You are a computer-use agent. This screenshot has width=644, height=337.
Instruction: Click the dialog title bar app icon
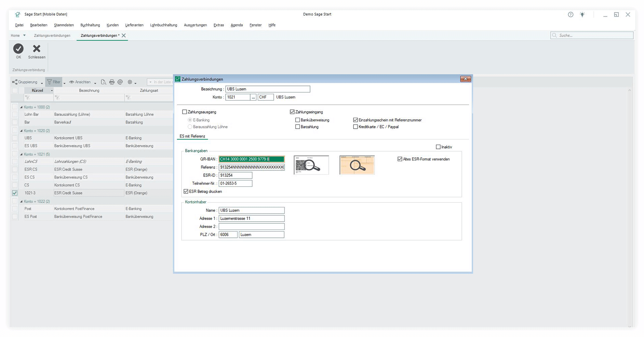(178, 79)
